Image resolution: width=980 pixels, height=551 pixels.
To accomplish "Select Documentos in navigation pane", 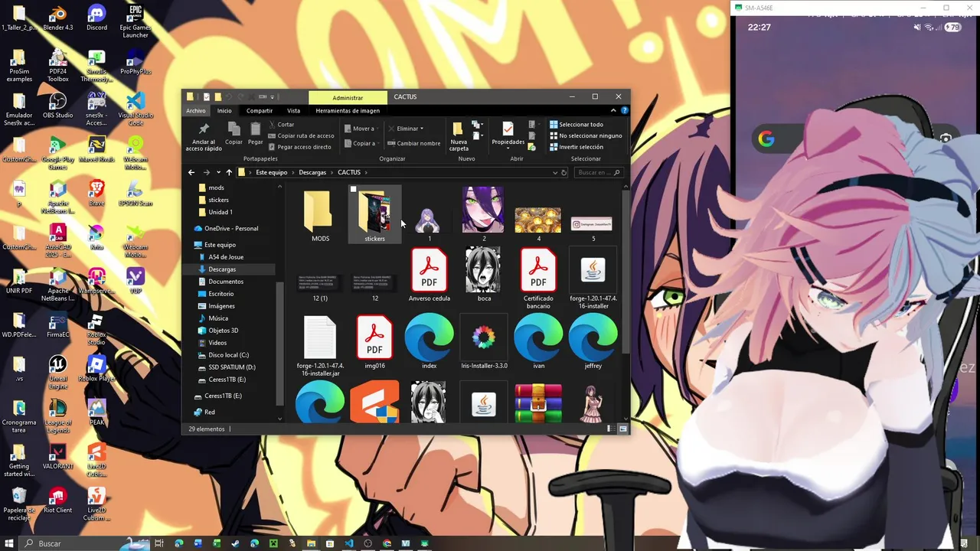I will point(226,282).
